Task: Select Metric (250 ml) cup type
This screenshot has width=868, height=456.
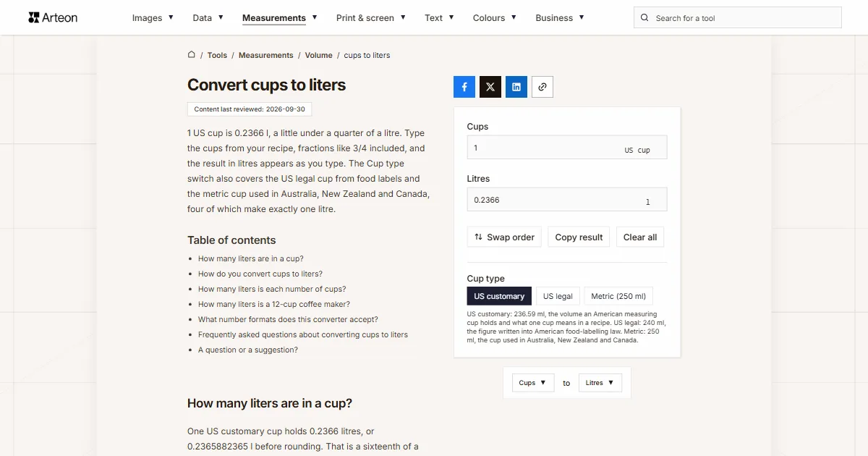Action: point(618,296)
